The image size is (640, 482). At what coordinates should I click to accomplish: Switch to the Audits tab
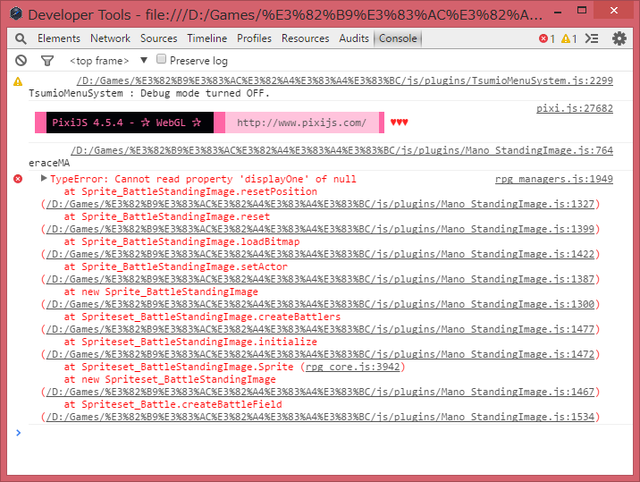click(x=354, y=38)
